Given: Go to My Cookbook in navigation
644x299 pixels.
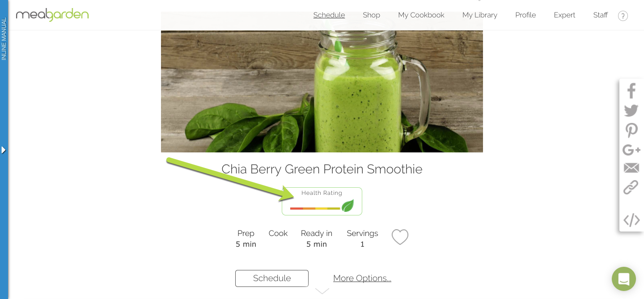Looking at the screenshot, I should pos(421,15).
